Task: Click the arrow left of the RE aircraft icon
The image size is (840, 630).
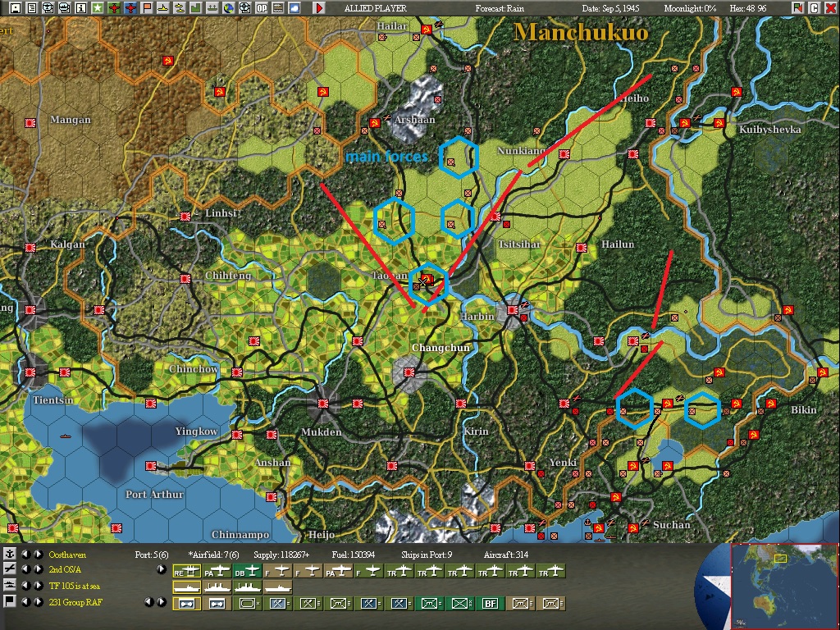Action: pos(161,569)
